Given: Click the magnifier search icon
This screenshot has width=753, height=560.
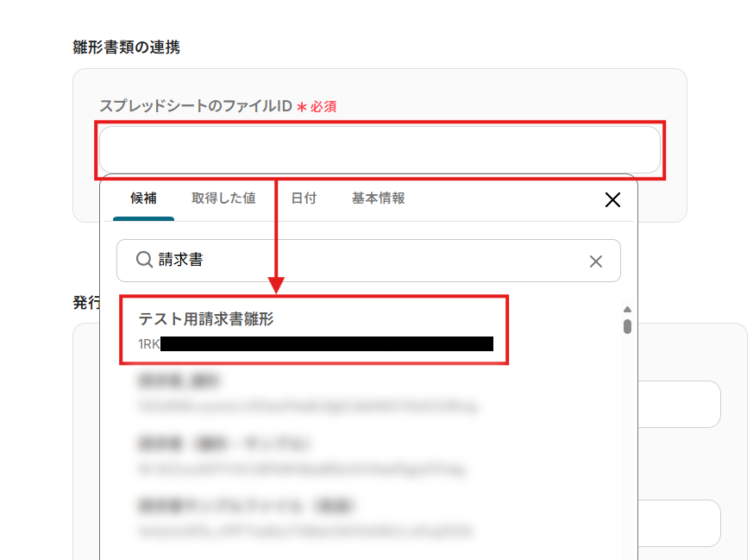Looking at the screenshot, I should pyautogui.click(x=144, y=260).
